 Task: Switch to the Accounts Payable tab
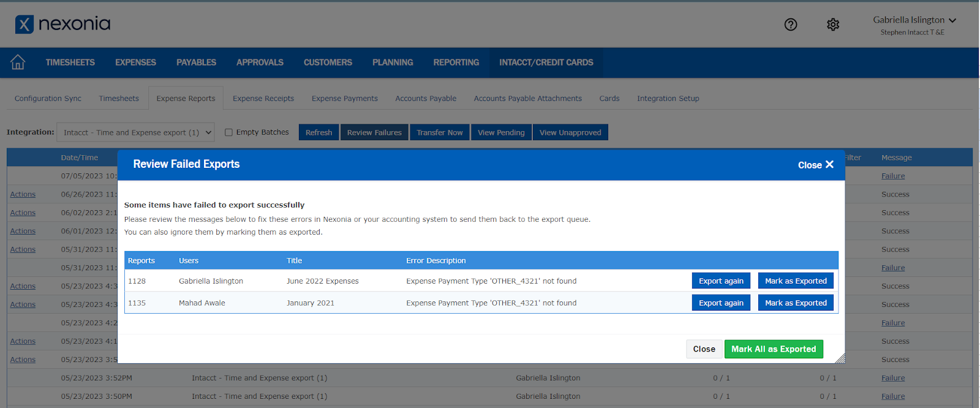pos(426,99)
